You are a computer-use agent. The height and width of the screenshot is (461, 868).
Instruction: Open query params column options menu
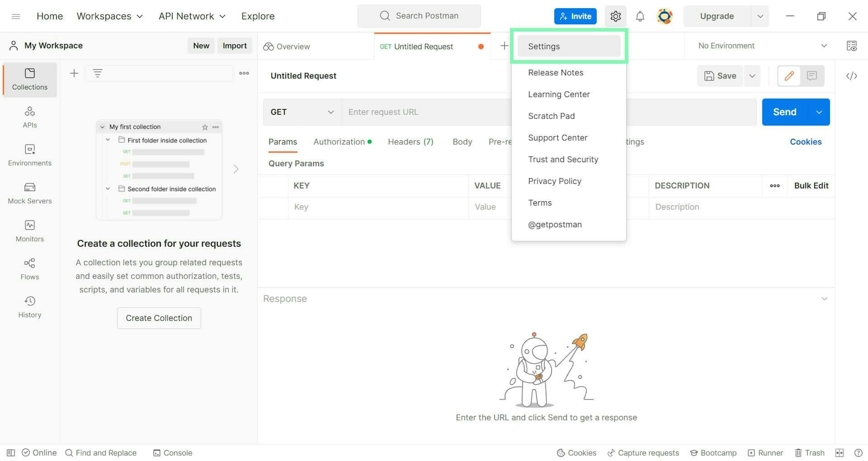[x=775, y=186]
